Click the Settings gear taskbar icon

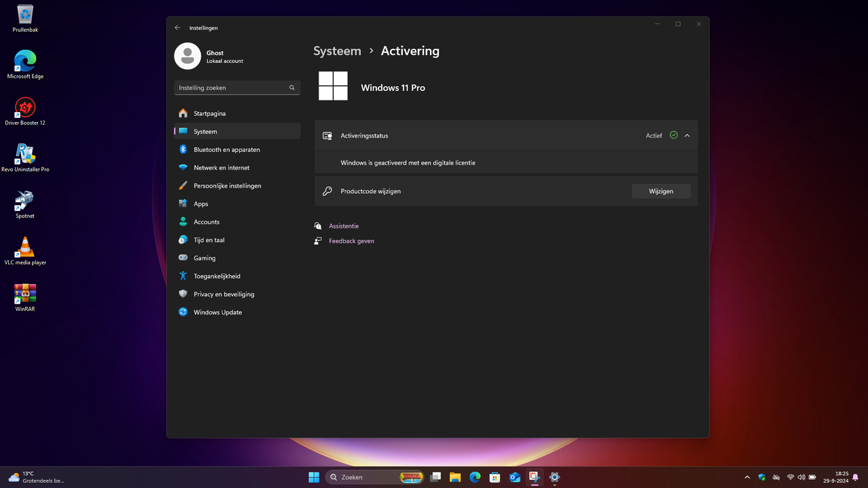(x=555, y=477)
